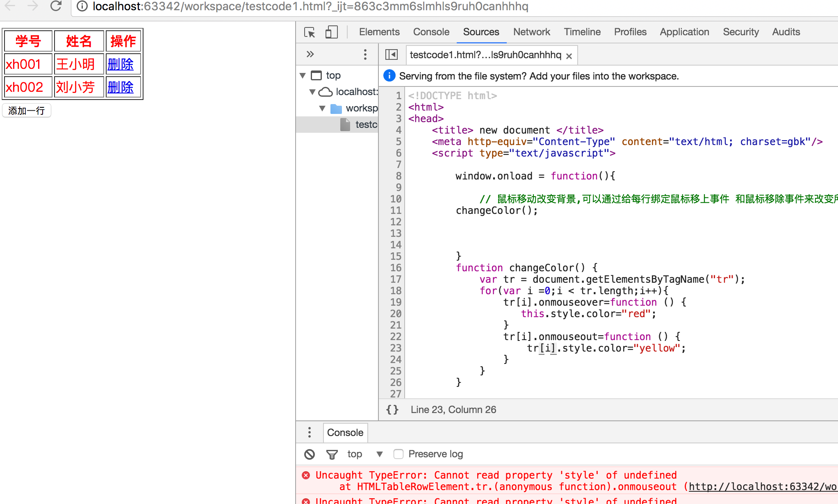838x504 pixels.
Task: Select the Console drawer tab
Action: 345,433
